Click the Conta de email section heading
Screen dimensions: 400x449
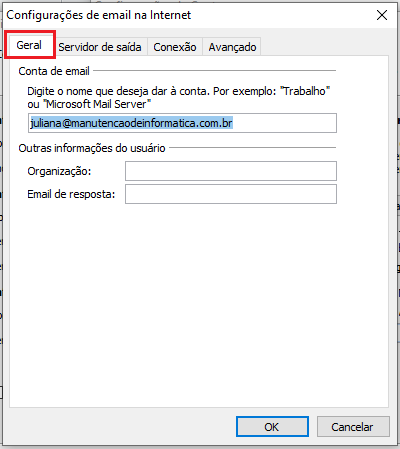click(x=54, y=71)
